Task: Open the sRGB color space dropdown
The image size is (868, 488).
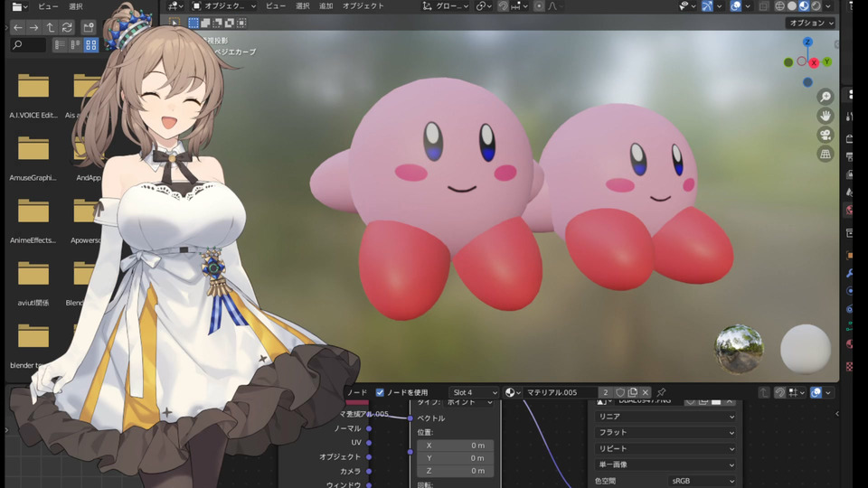Action: coord(703,482)
